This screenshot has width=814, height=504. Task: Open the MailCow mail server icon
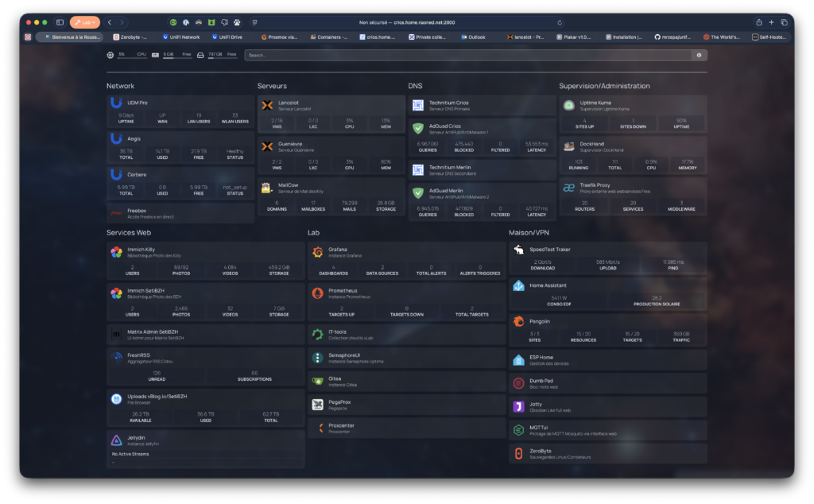(x=267, y=188)
